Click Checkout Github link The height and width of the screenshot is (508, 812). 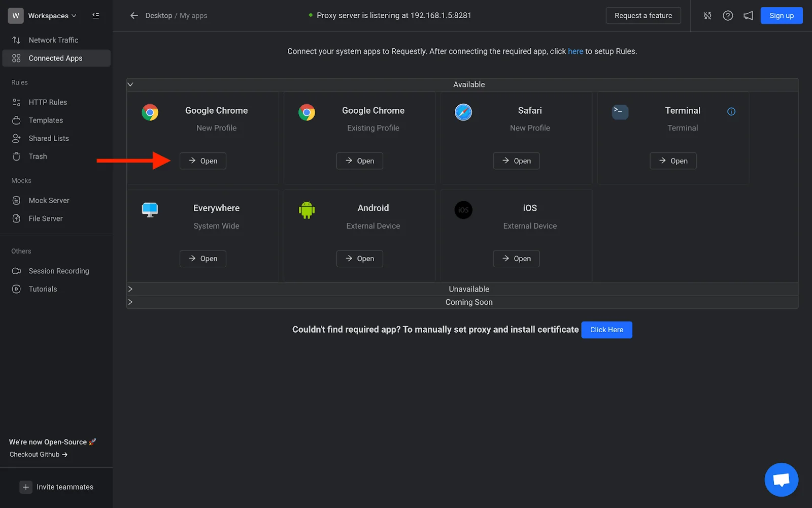click(x=39, y=455)
